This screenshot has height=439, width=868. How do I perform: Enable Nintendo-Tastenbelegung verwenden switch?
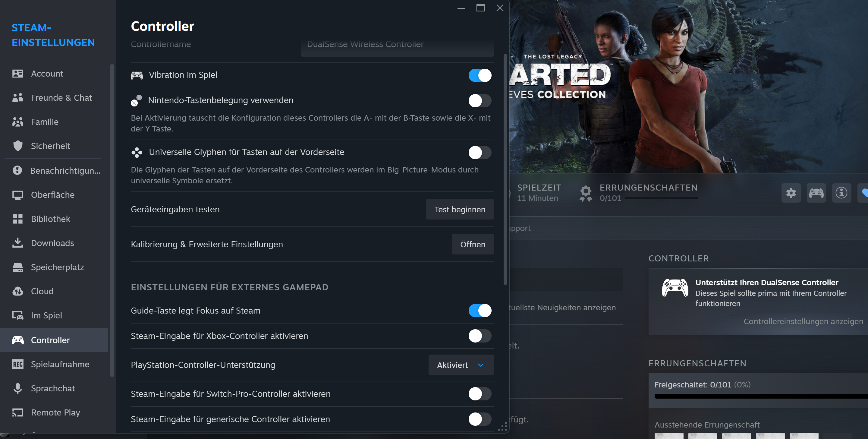point(480,100)
